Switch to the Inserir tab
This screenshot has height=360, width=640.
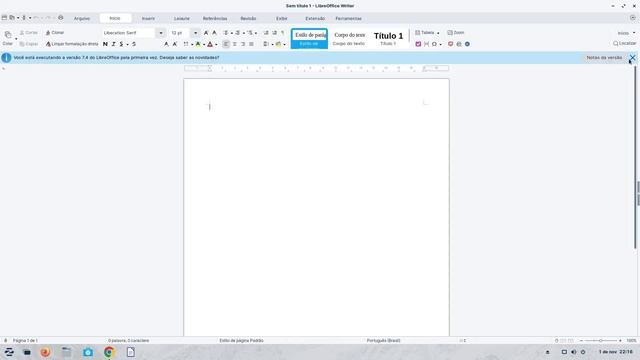pos(148,18)
